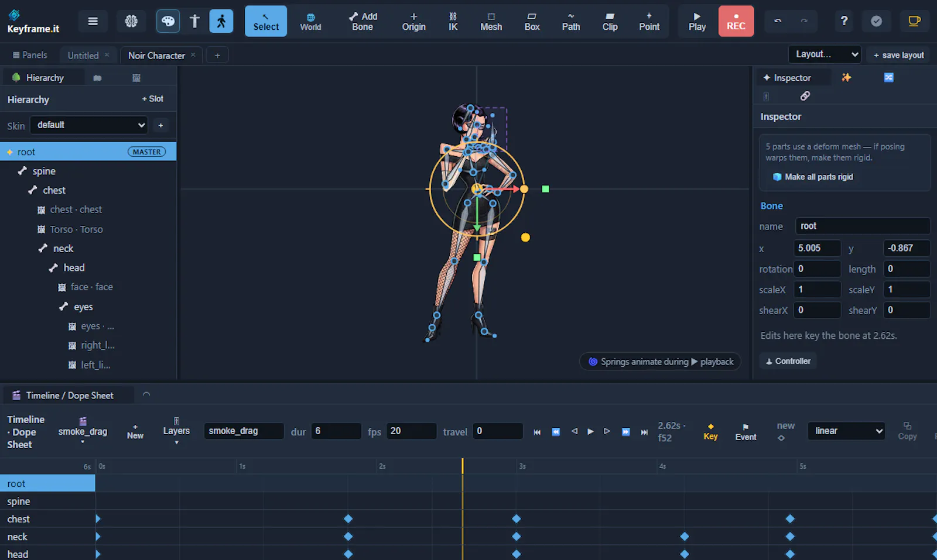Open the Panels menu
Screen dimensions: 937x560
[x=30, y=55]
